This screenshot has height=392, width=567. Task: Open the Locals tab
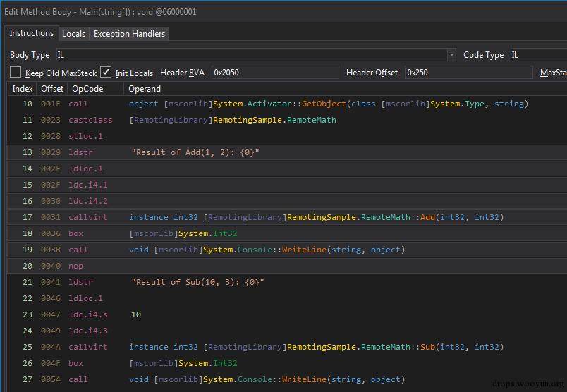[73, 34]
